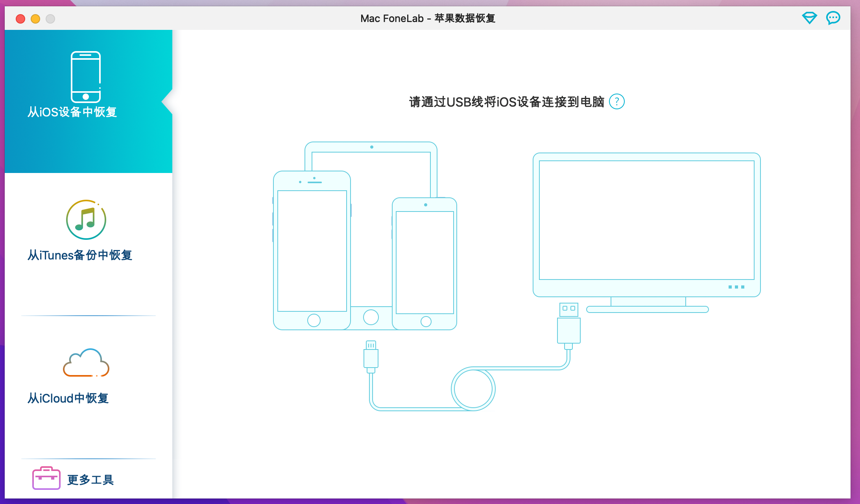Image resolution: width=860 pixels, height=504 pixels.
Task: Open 更多工具 more tools
Action: [90, 480]
